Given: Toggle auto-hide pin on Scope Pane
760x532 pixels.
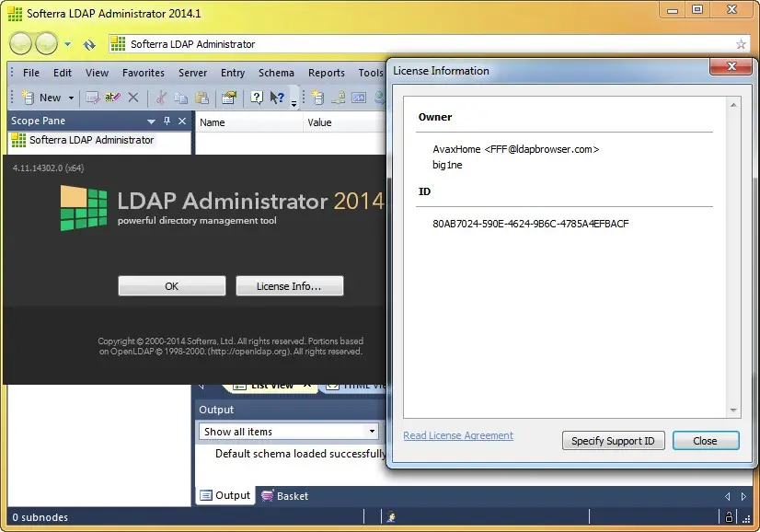Looking at the screenshot, I should point(167,121).
